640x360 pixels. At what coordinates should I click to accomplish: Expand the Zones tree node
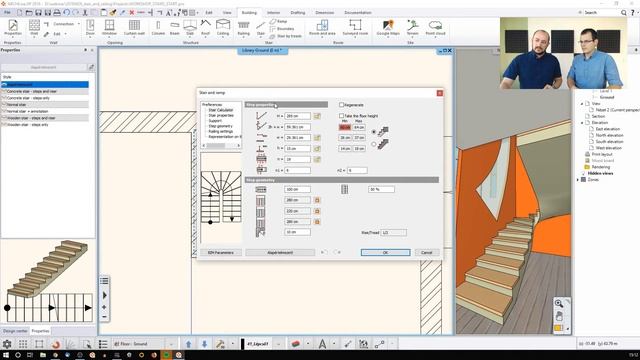(578, 180)
